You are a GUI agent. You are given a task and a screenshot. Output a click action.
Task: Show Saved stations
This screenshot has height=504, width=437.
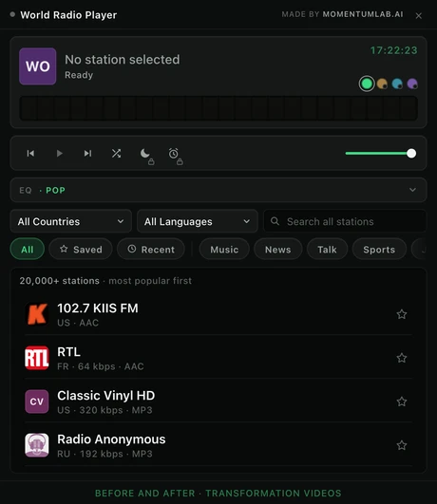(81, 249)
